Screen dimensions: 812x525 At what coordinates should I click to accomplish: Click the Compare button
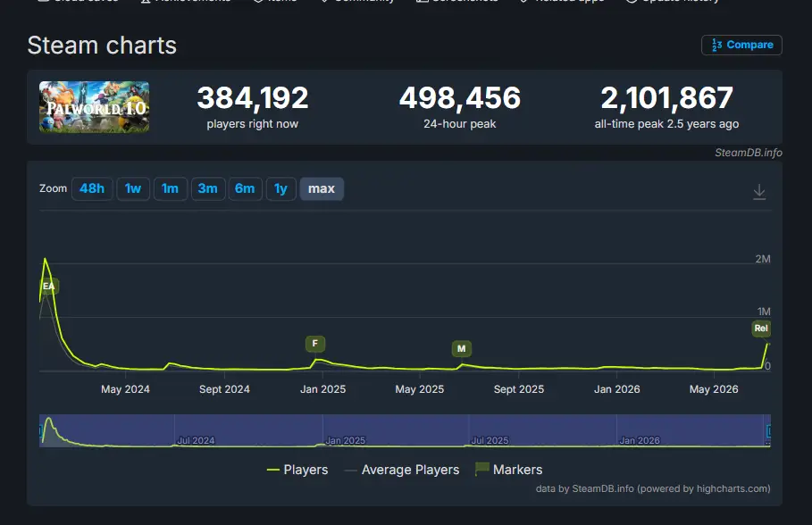click(x=741, y=45)
